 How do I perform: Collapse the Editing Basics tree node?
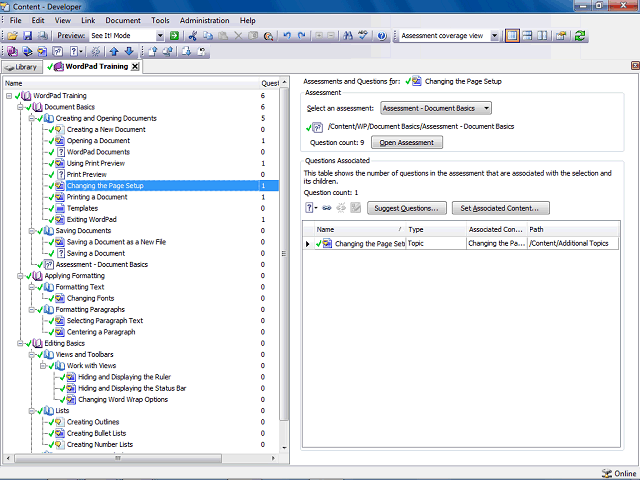(20, 343)
